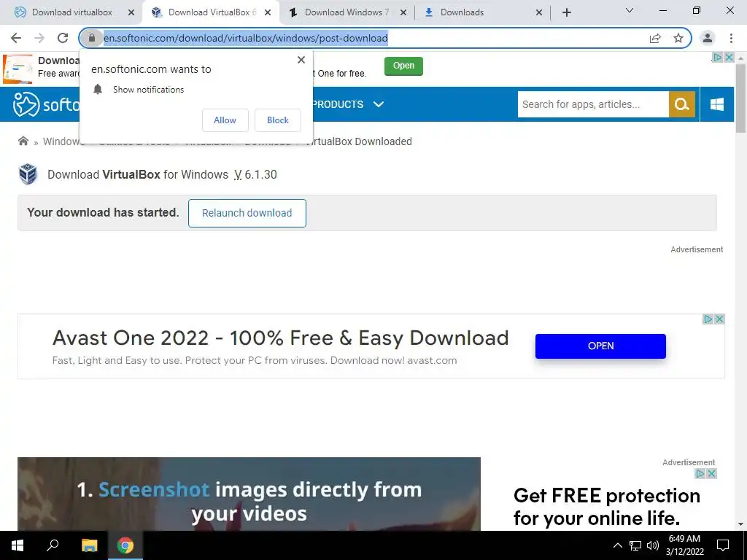Close the 'Download Windows 7' tab
Screen dimensions: 747x560
point(403,12)
